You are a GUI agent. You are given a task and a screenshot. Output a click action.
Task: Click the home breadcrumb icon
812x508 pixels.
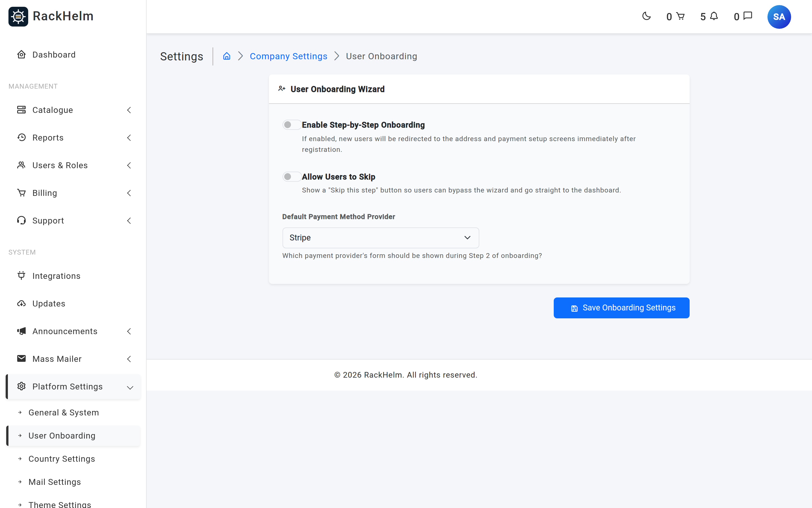(x=227, y=56)
